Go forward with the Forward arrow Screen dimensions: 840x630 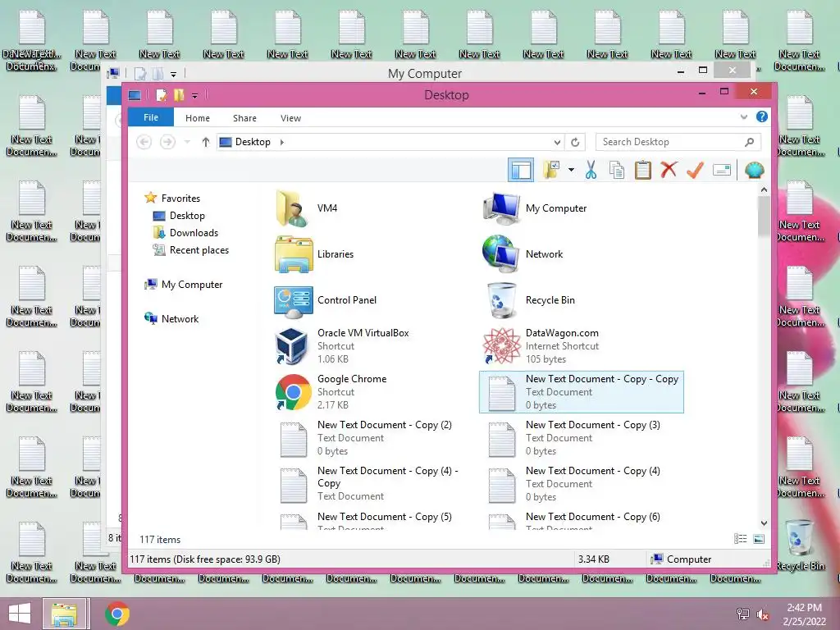click(x=167, y=142)
